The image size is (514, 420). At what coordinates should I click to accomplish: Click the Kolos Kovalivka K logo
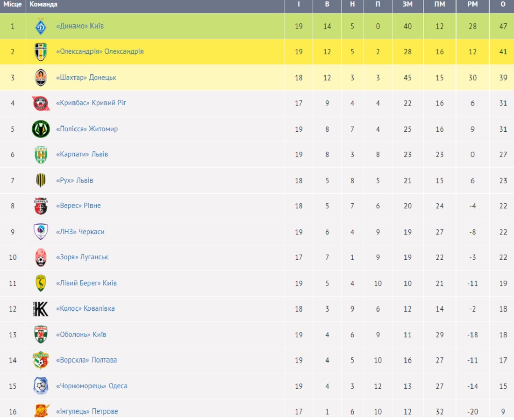point(41,309)
